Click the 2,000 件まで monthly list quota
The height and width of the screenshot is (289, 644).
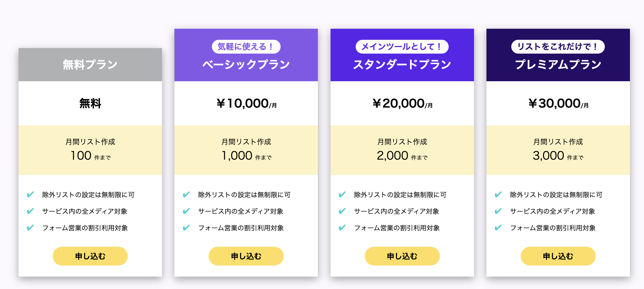pyautogui.click(x=402, y=156)
